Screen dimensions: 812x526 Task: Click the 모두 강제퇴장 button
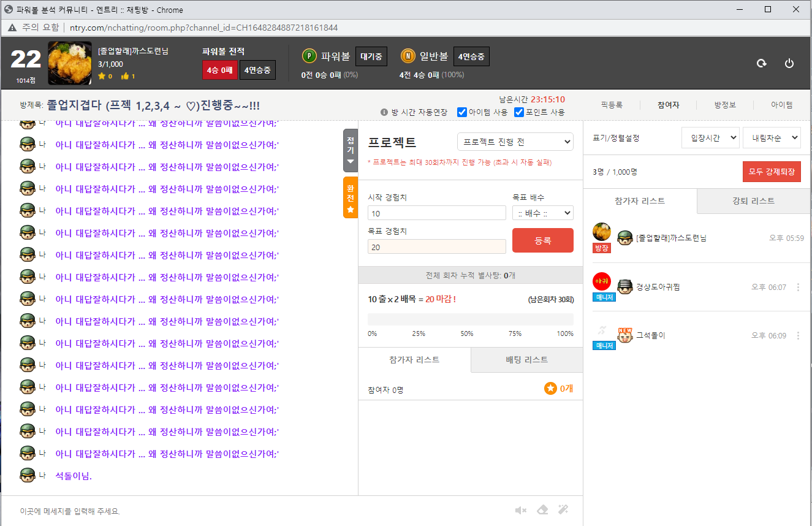(x=771, y=172)
